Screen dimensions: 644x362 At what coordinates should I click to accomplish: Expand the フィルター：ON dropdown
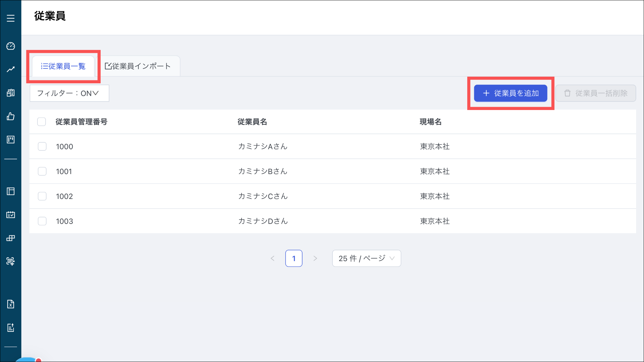(x=69, y=93)
